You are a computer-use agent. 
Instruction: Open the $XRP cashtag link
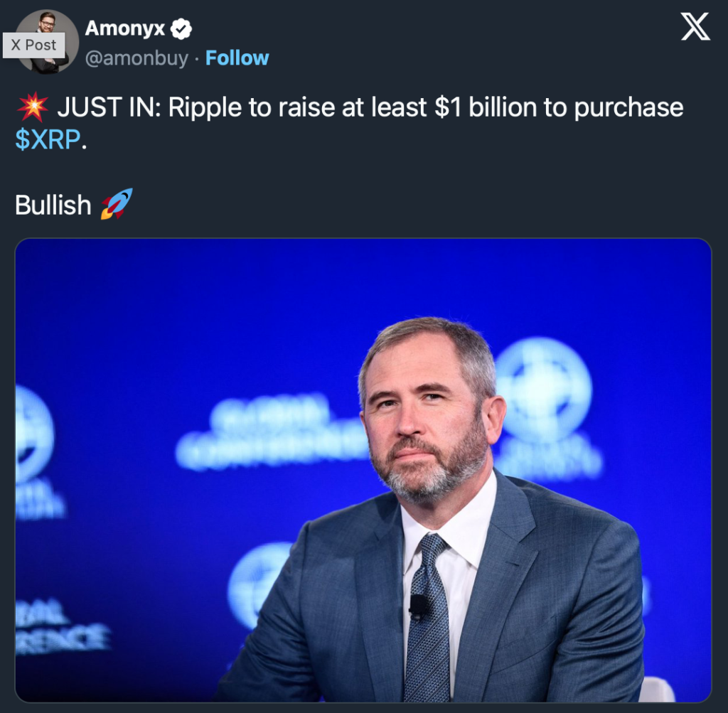point(48,140)
